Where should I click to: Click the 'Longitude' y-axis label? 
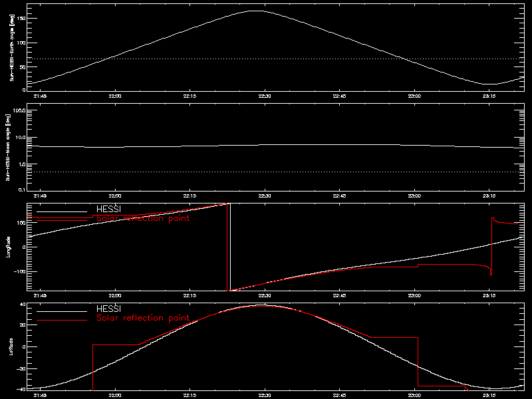[9, 247]
